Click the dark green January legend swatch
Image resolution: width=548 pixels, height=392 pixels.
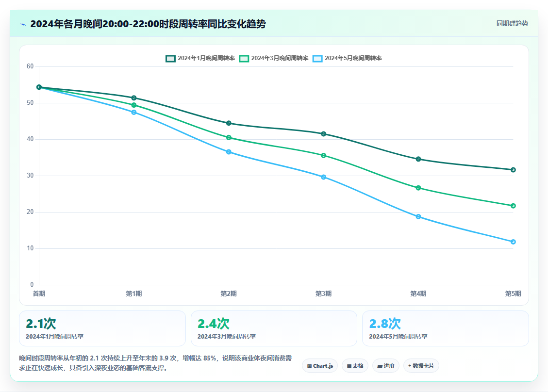pyautogui.click(x=170, y=58)
